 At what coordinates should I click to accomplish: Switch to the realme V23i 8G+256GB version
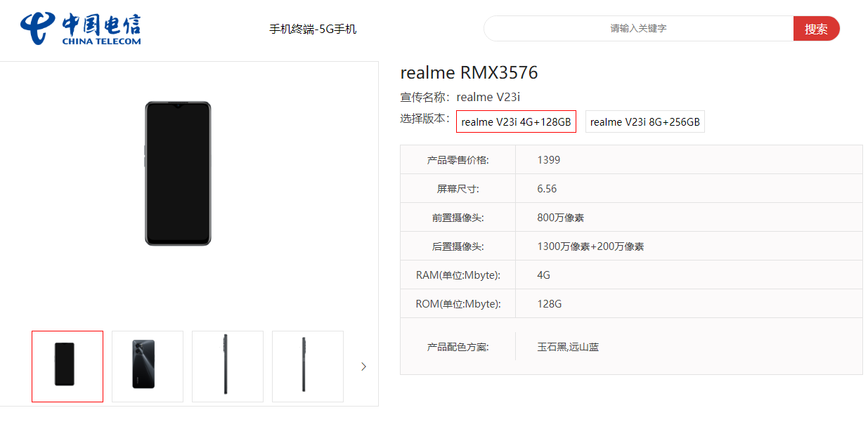tap(644, 121)
